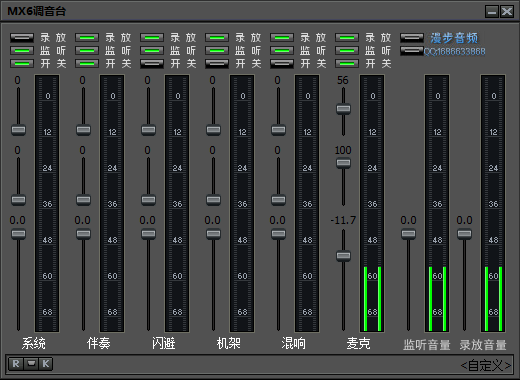Click the 系统 channel 0.0 volume fader

[x=18, y=234]
